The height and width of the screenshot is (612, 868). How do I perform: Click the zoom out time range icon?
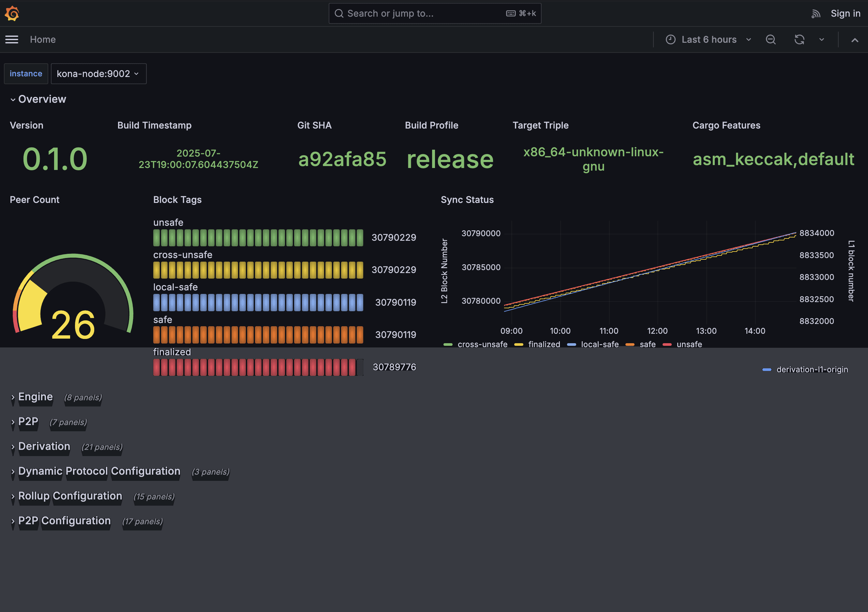point(771,39)
